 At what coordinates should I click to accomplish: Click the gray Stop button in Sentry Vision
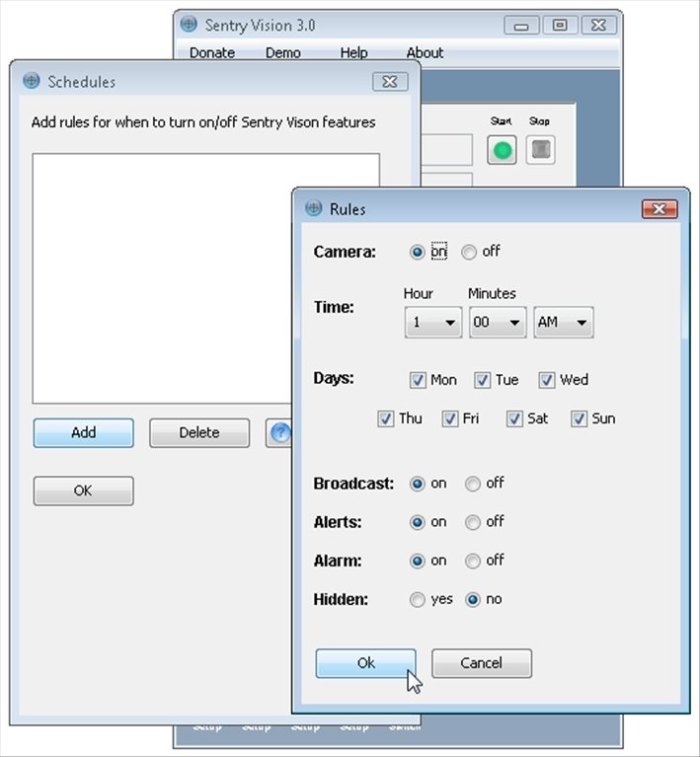[x=540, y=150]
